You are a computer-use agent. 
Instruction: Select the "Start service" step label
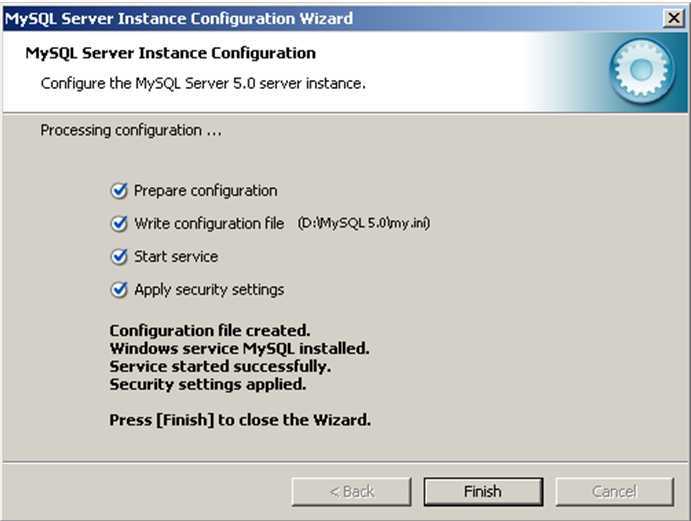176,257
